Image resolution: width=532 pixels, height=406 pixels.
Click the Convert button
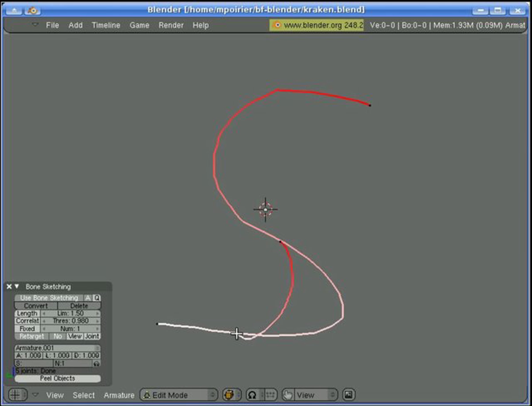(36, 306)
